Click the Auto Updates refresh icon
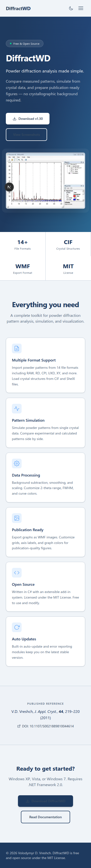The image size is (91, 868). (x=17, y=627)
